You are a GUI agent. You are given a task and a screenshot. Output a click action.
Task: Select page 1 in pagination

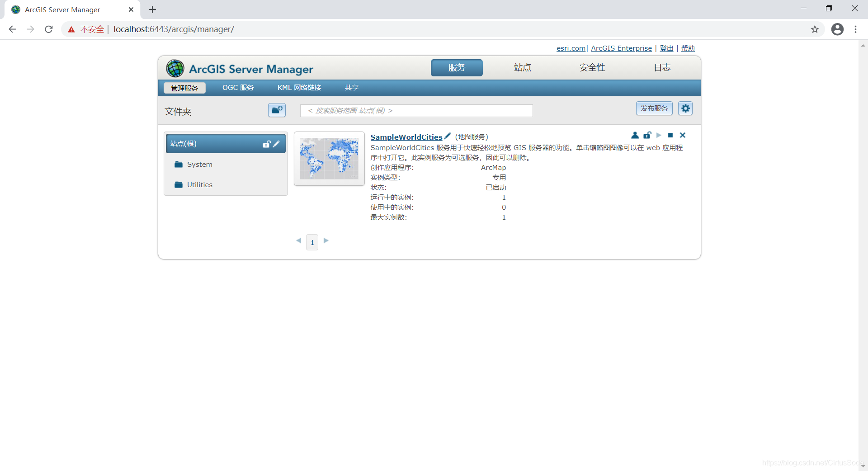(x=312, y=242)
